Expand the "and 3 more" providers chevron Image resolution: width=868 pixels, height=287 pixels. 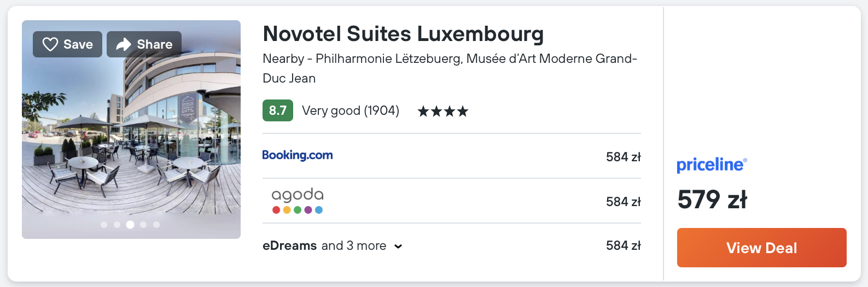coord(398,247)
